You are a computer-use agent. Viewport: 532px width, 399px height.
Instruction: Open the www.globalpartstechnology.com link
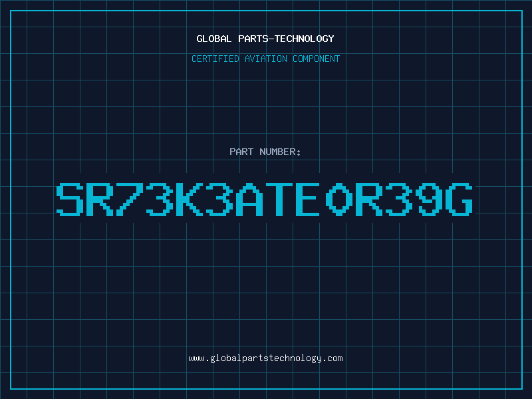(x=265, y=358)
